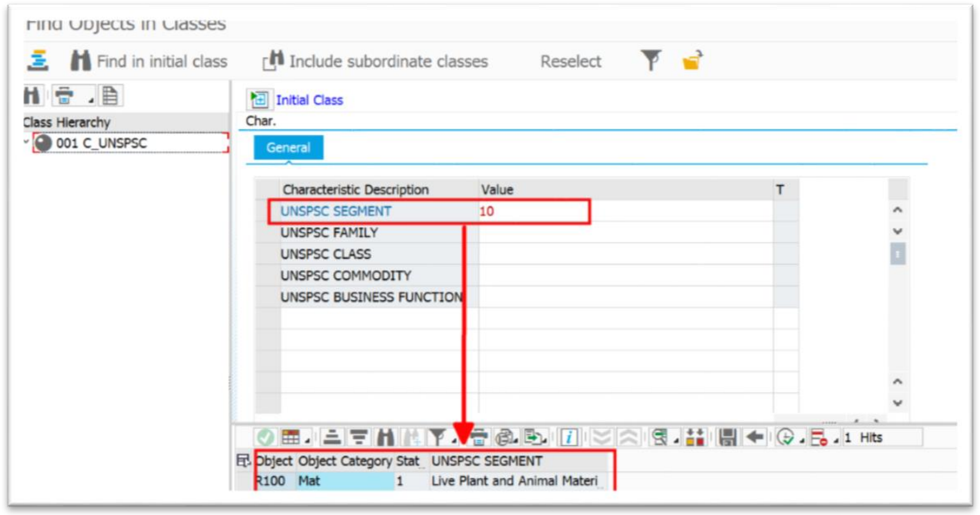
Task: Click the select-all icon left of Object header
Action: [x=243, y=461]
